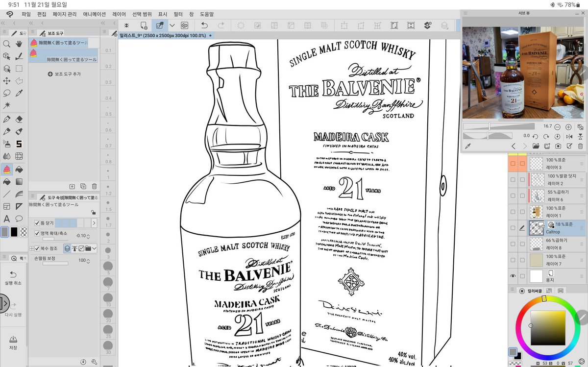Viewport: 588px width, 367px height.
Task: Click the 실행 취소 undo button
Action: coord(13,278)
